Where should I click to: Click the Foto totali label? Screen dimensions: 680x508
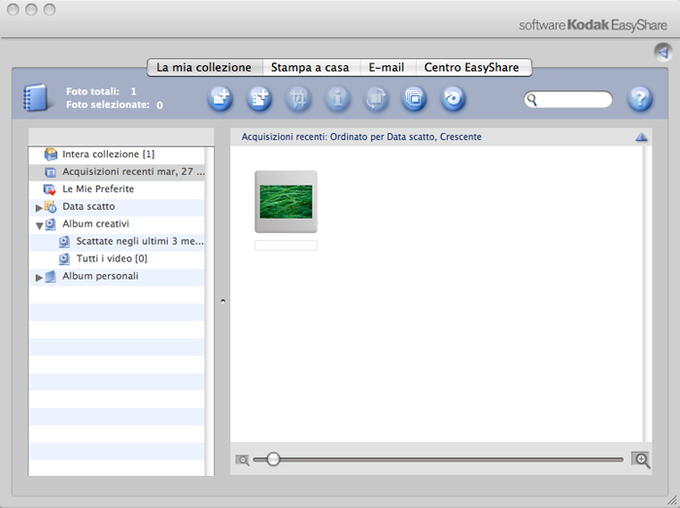(x=92, y=92)
